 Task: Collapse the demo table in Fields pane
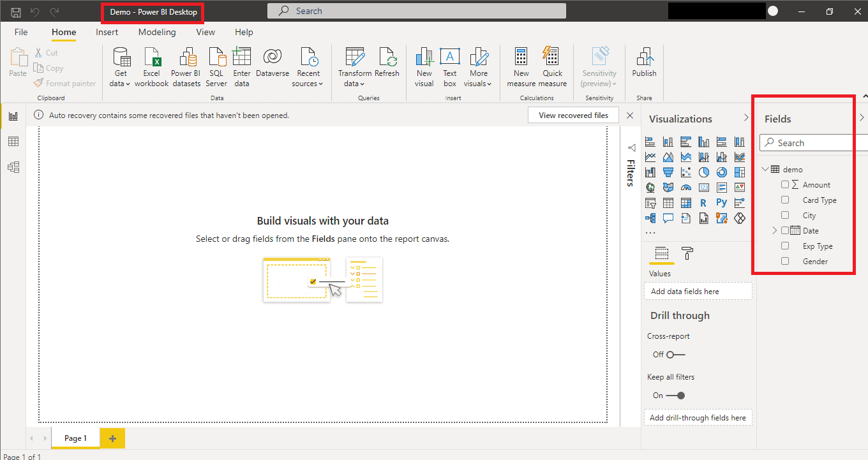point(765,169)
